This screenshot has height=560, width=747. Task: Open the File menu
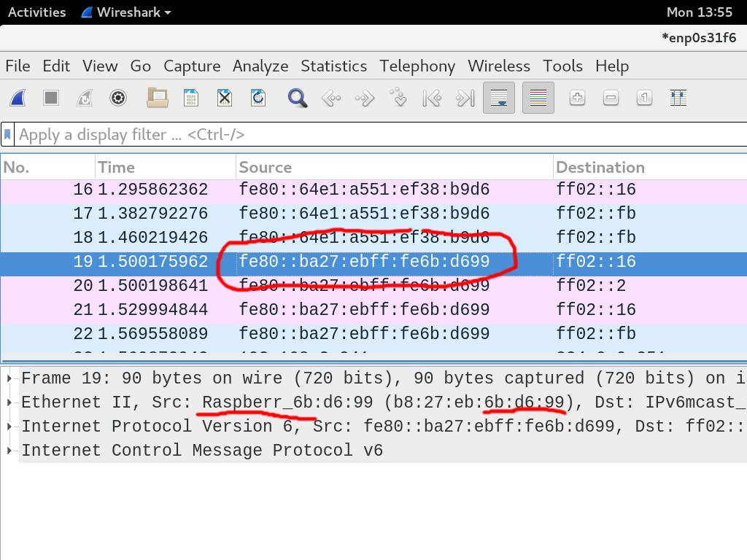pyautogui.click(x=18, y=66)
